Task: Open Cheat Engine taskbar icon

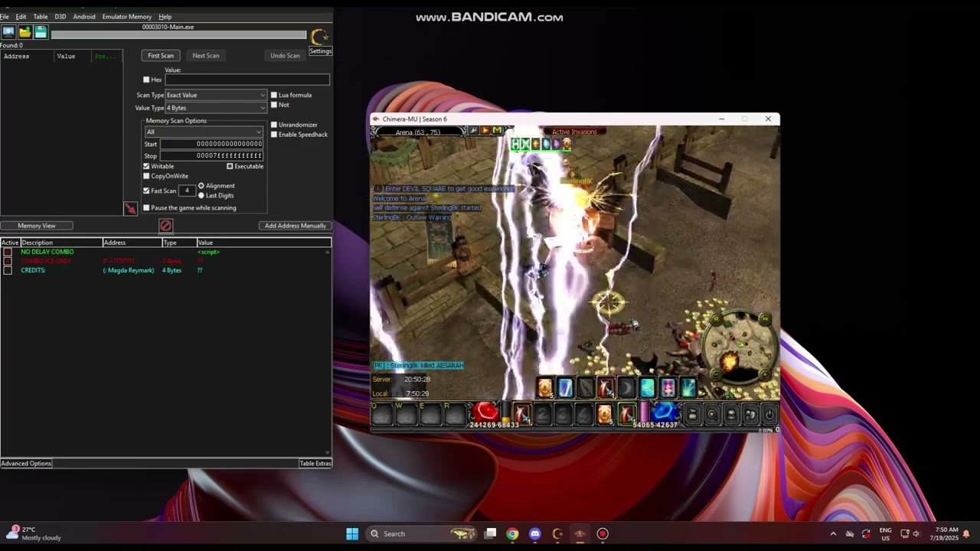Action: (557, 533)
